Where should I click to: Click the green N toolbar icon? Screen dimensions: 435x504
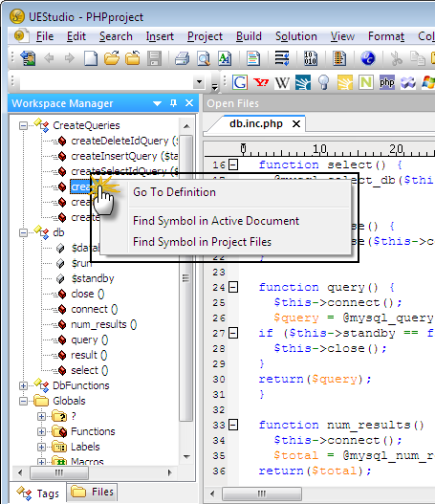pos(366,82)
